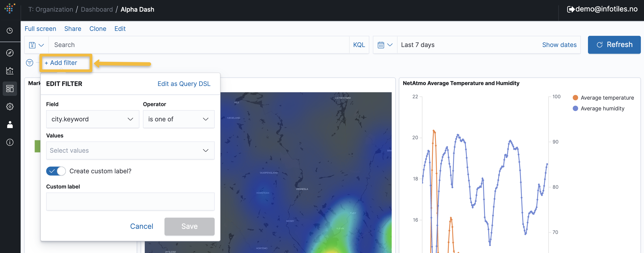This screenshot has width=644, height=253.
Task: Switch query language via KQL
Action: (359, 45)
